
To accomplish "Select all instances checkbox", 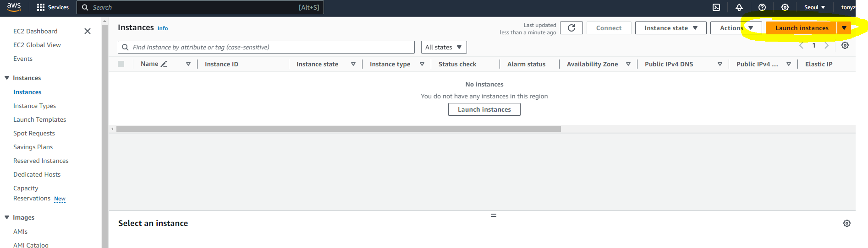I will [121, 64].
